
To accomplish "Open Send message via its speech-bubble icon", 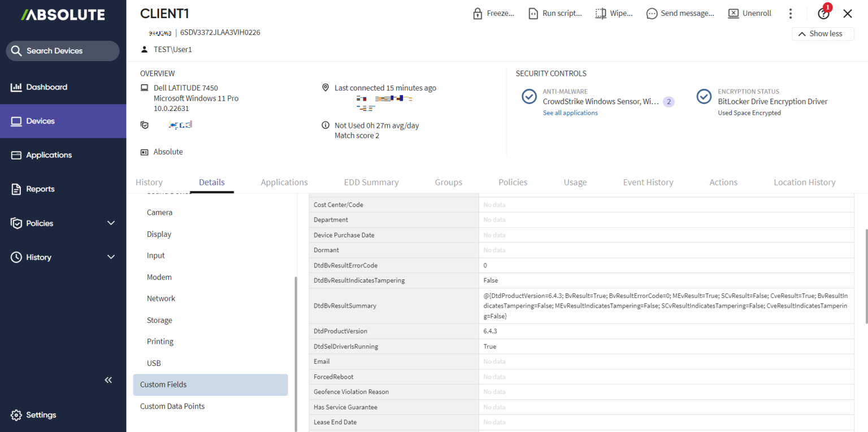I will pyautogui.click(x=651, y=12).
